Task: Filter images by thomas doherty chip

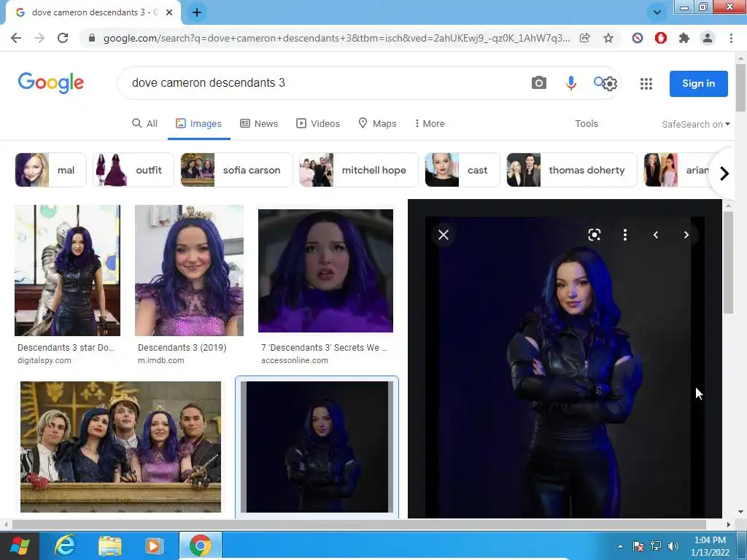Action: 572,170
